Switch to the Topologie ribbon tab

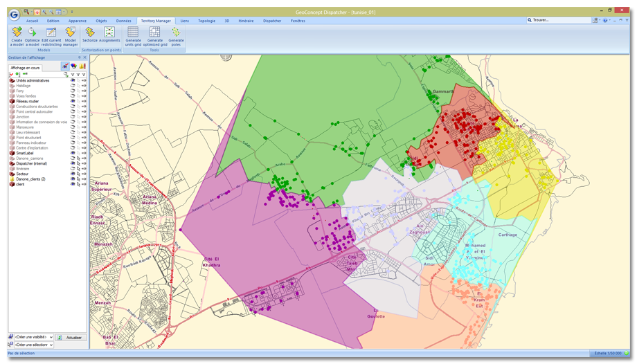(206, 21)
